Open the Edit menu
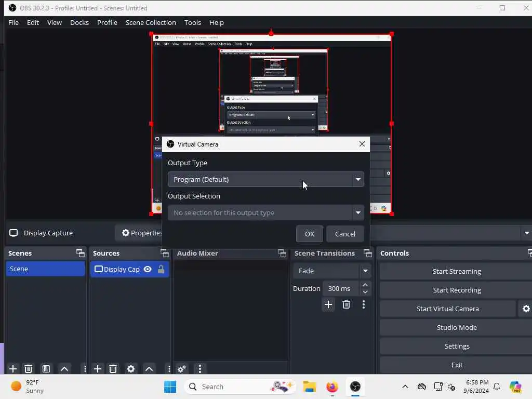The width and height of the screenshot is (532, 399). pyautogui.click(x=33, y=22)
